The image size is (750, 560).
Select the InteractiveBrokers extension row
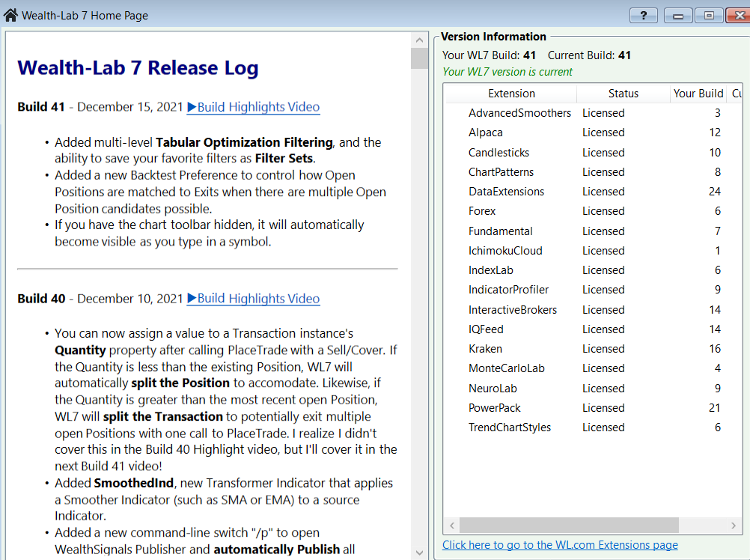tap(512, 310)
